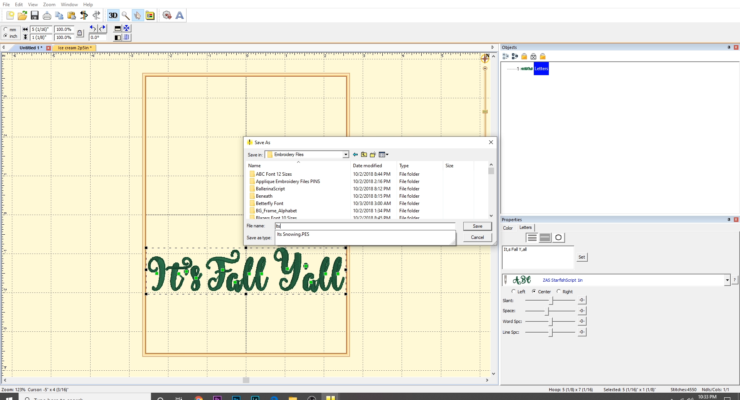Click the 3D view toolbar icon
Viewport: 740px width, 400px height.
tap(113, 16)
